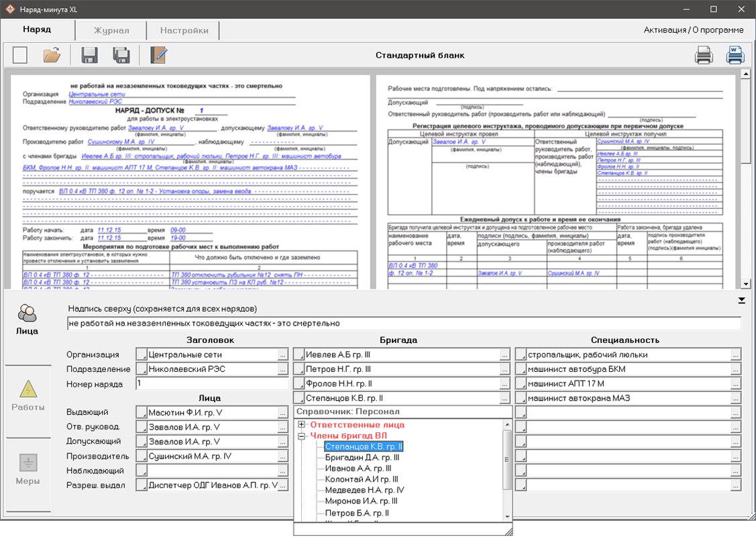Image resolution: width=756 pixels, height=537 pixels.
Task: Open the ellipsis picker for Организация
Action: pyautogui.click(x=283, y=354)
